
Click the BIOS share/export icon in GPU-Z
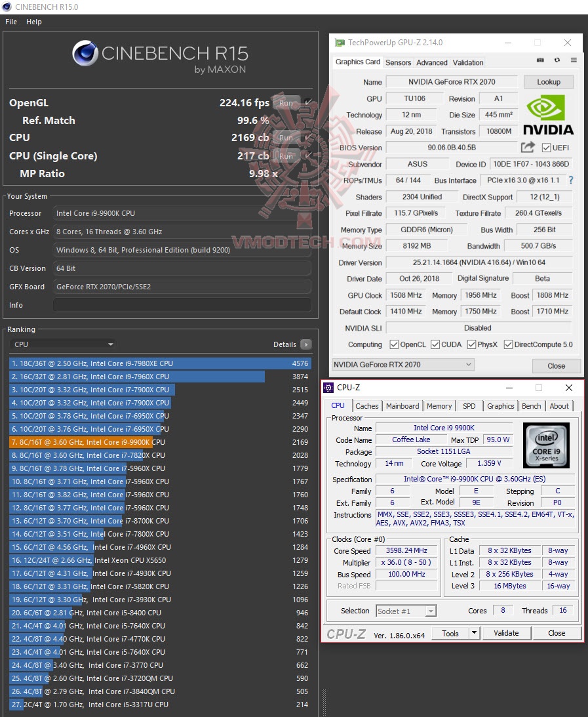[528, 147]
